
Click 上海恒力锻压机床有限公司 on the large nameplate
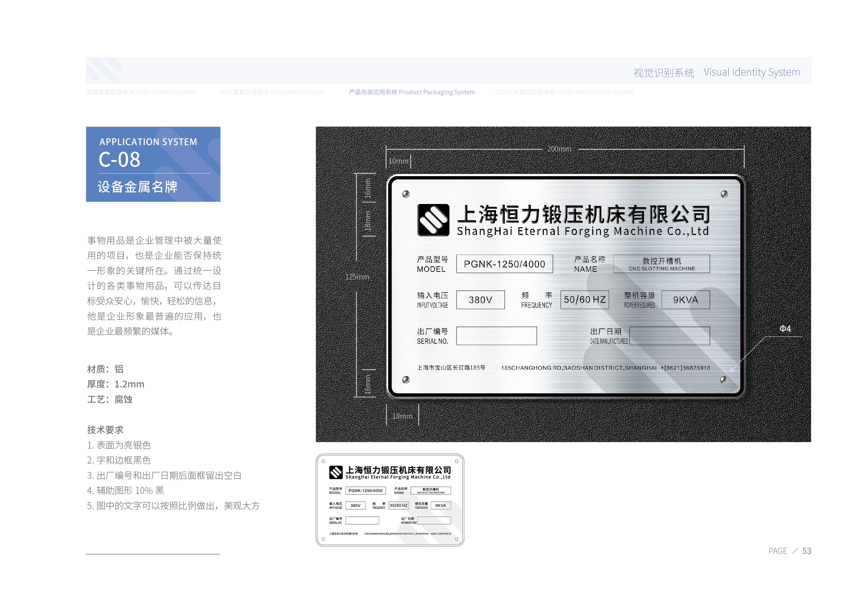coord(583,214)
